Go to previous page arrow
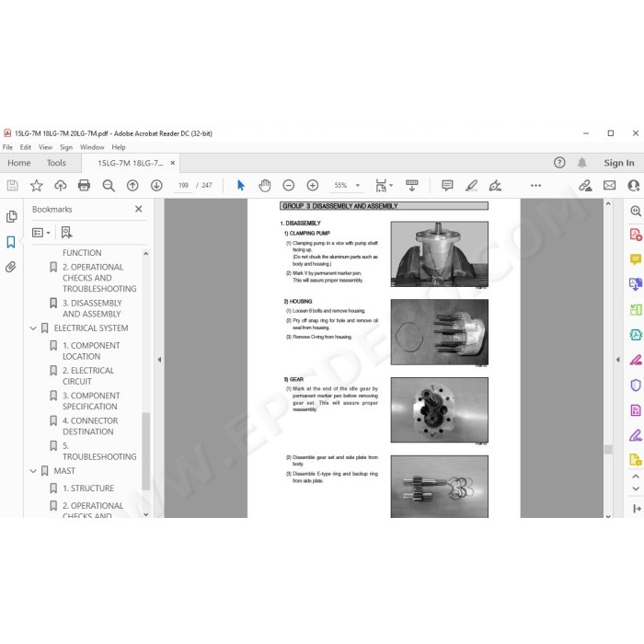Image resolution: width=644 pixels, height=644 pixels. (x=132, y=186)
